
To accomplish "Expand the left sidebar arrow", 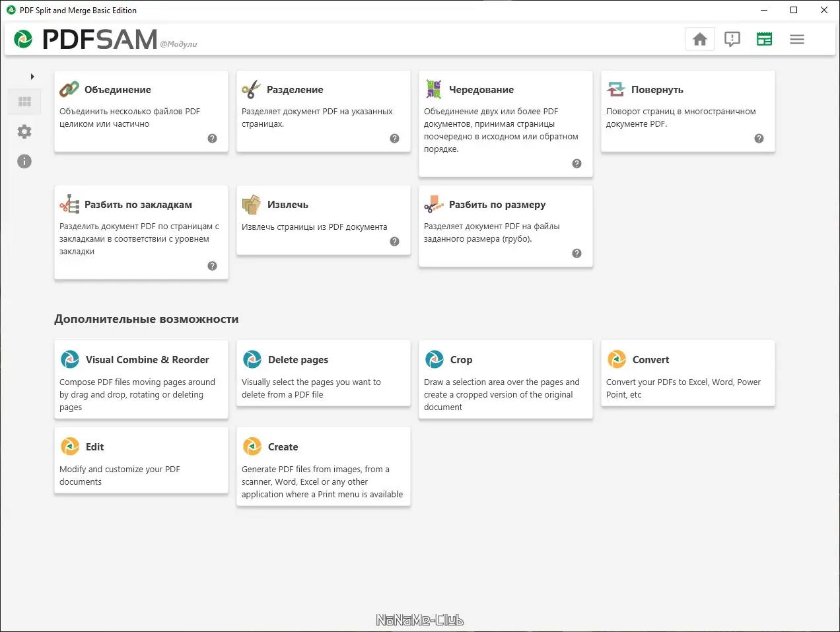I will coord(32,77).
